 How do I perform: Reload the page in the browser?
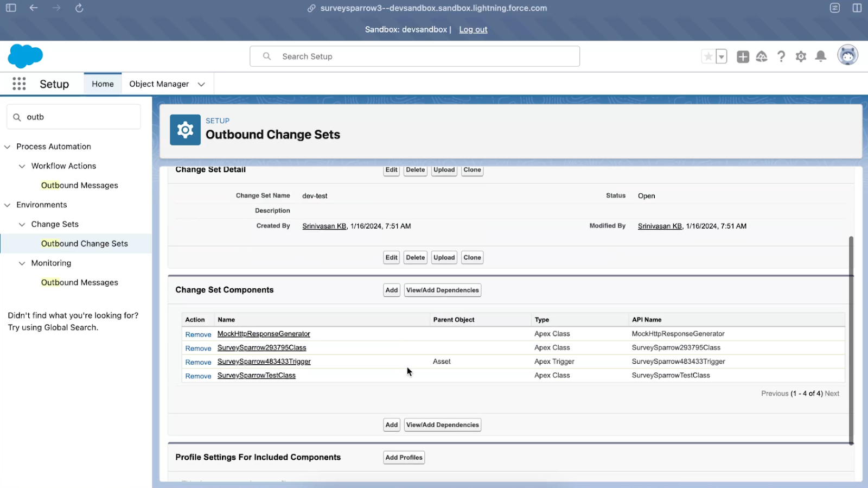79,8
